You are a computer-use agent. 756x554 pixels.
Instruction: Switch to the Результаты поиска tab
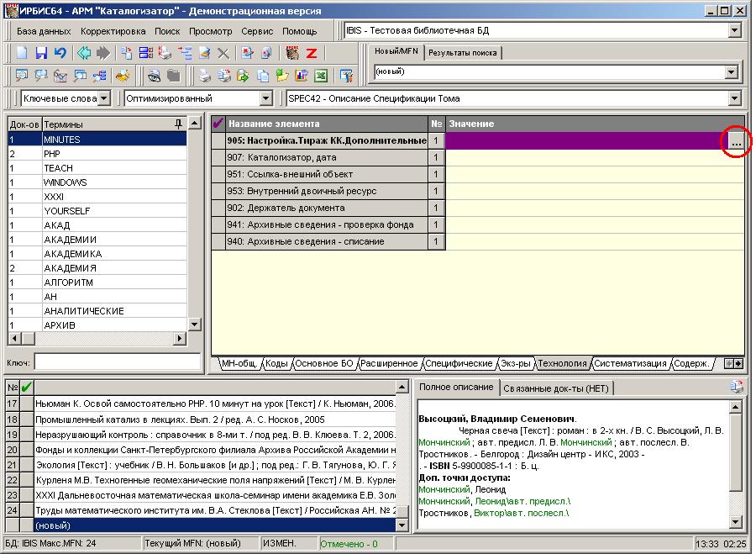462,53
